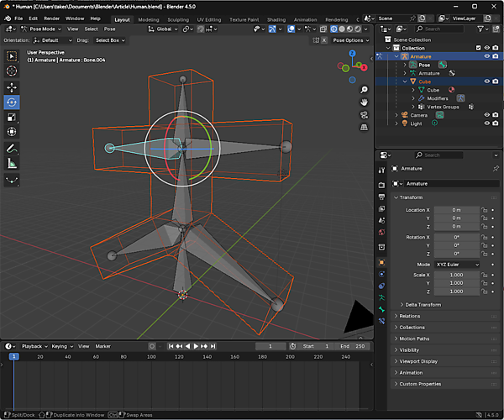
Task: Toggle visibility of the Light object
Action: [486, 123]
